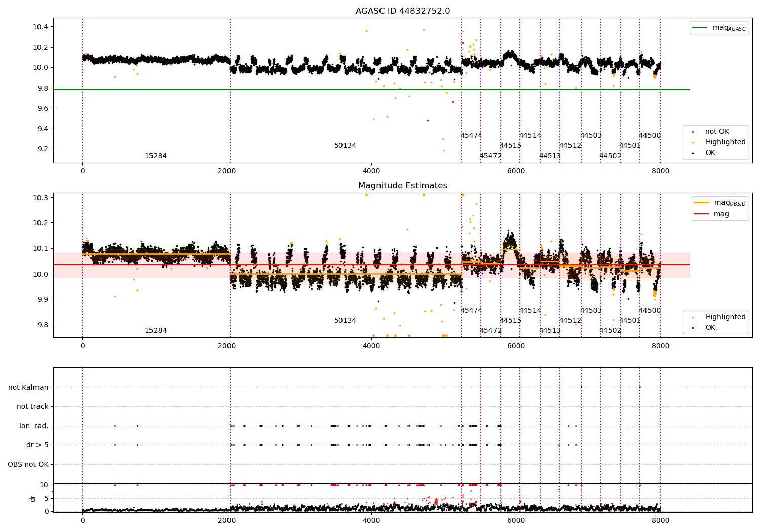Click obsid label 45474 in AGASC ID plot

[471, 136]
